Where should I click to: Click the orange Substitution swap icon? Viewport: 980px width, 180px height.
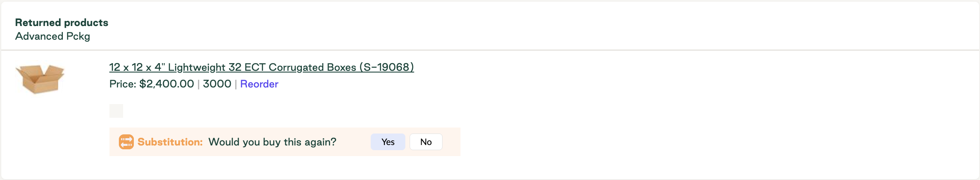coord(126,142)
